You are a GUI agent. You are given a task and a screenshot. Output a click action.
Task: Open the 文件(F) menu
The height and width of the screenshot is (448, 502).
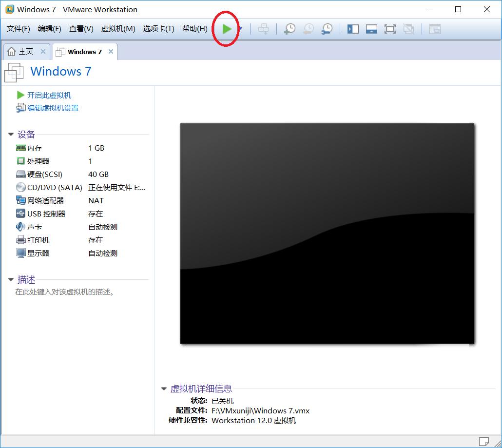click(19, 29)
